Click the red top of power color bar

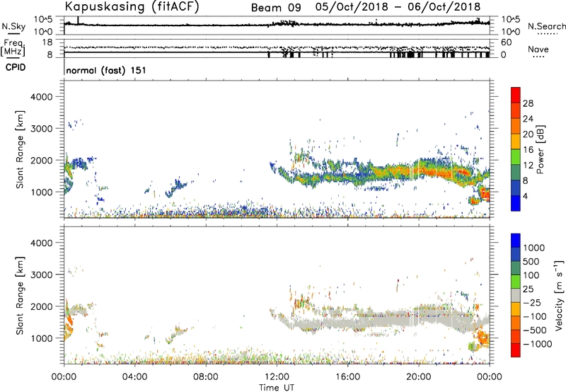click(x=516, y=95)
